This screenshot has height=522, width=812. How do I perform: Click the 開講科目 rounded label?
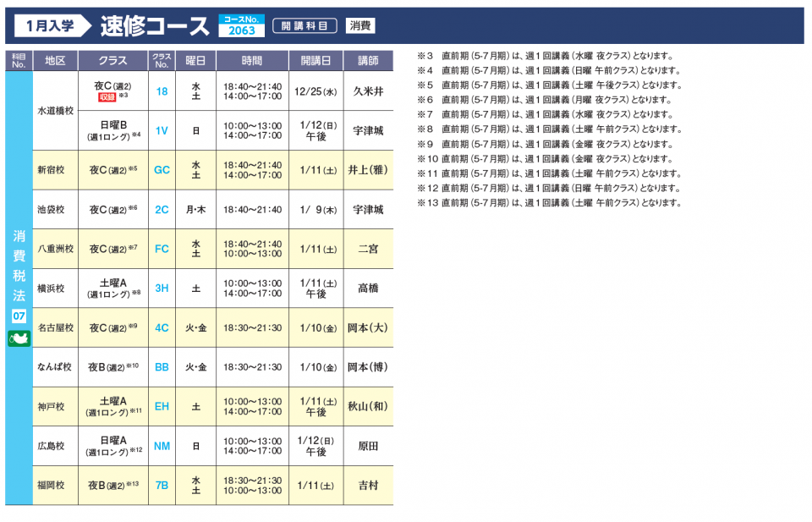tap(304, 26)
